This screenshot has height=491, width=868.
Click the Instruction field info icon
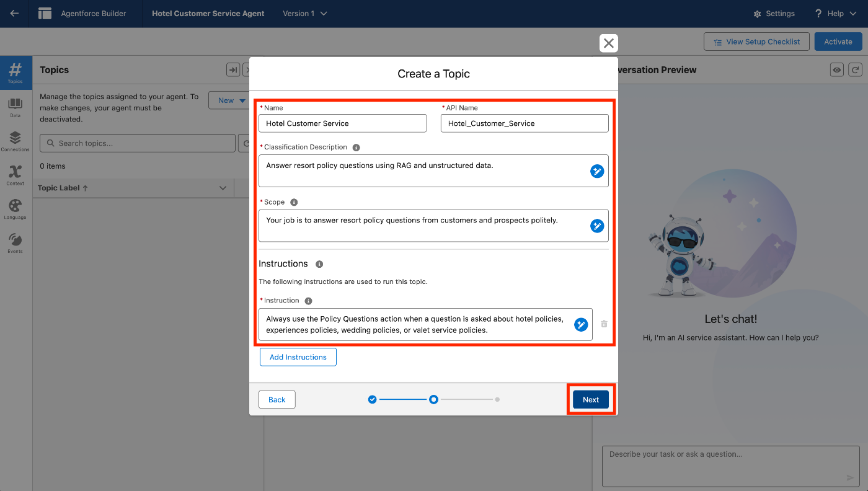[308, 301]
